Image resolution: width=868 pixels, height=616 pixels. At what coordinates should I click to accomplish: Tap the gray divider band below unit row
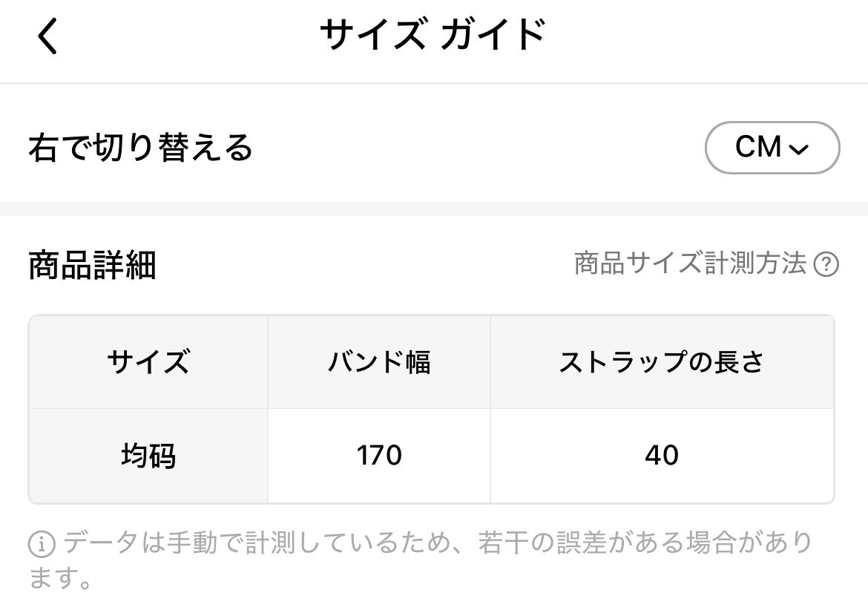coord(434,209)
